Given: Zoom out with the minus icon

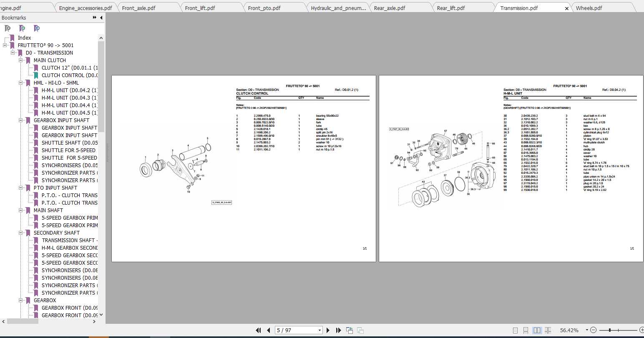Looking at the screenshot, I should (x=594, y=330).
